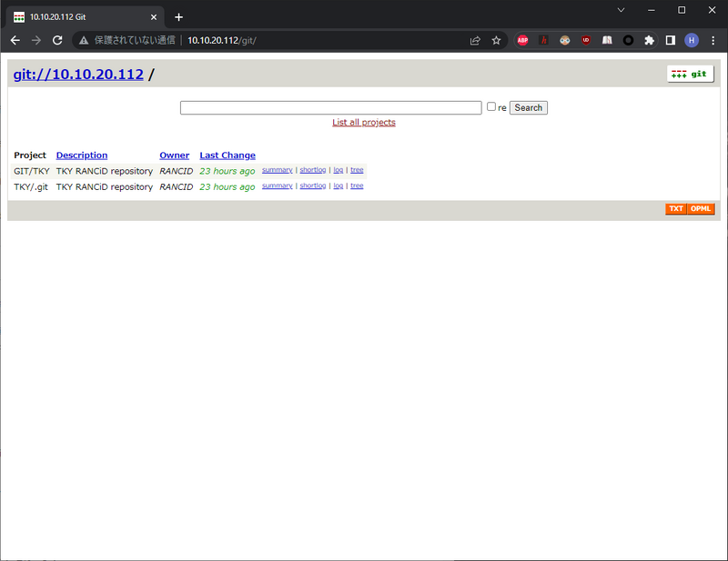728x561 pixels.
Task: Open the Adblock Plus extension
Action: 522,40
